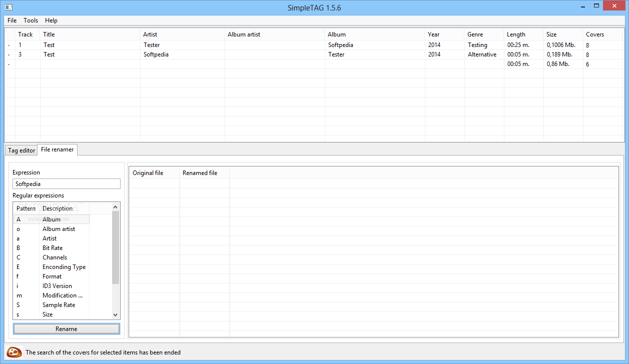Image resolution: width=629 pixels, height=364 pixels.
Task: Switch to the Tag editor tab
Action: coord(22,150)
